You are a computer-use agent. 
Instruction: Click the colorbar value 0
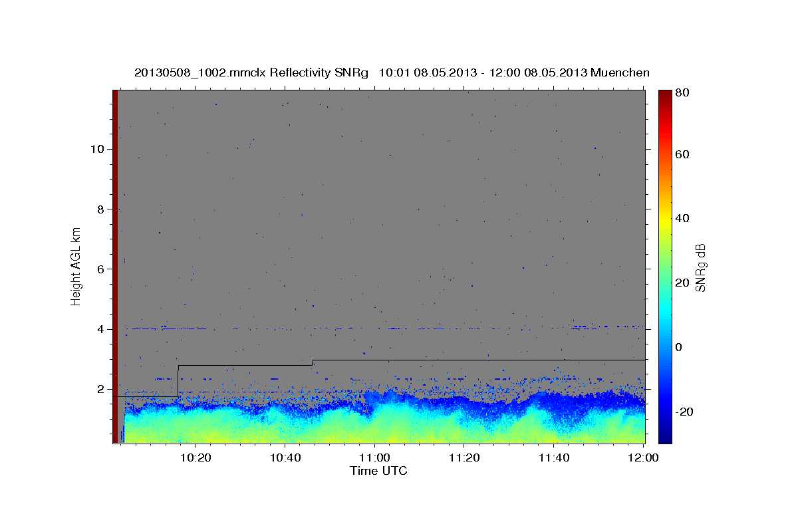[678, 347]
